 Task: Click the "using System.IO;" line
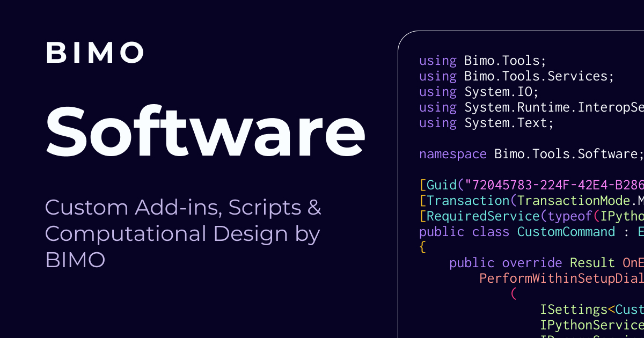coord(479,92)
